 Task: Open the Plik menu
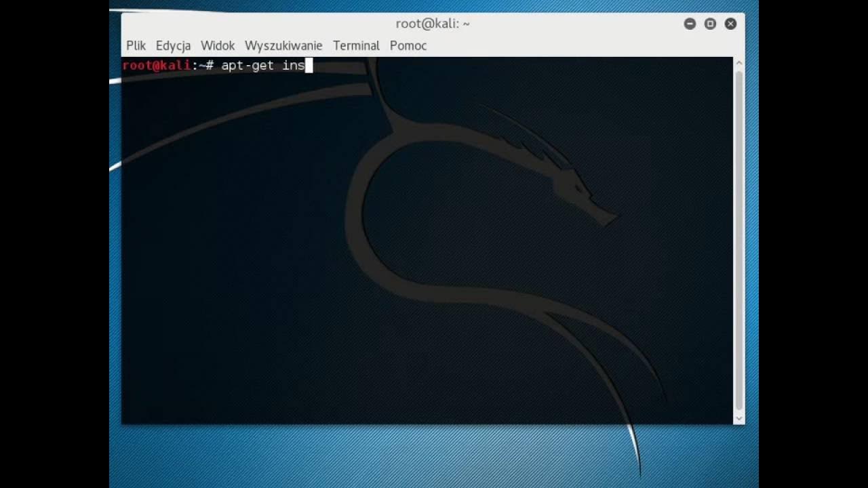136,45
